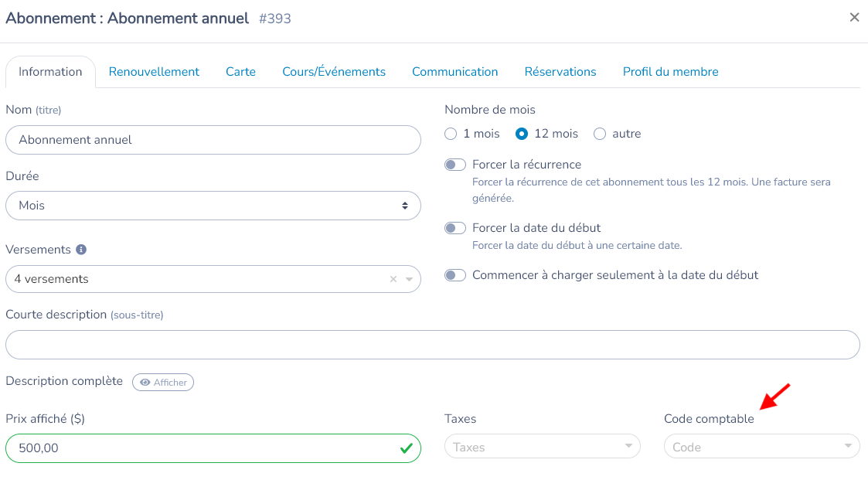Click the text Forcer la date du début à une certaine date
The image size is (868, 480).
[x=577, y=245]
